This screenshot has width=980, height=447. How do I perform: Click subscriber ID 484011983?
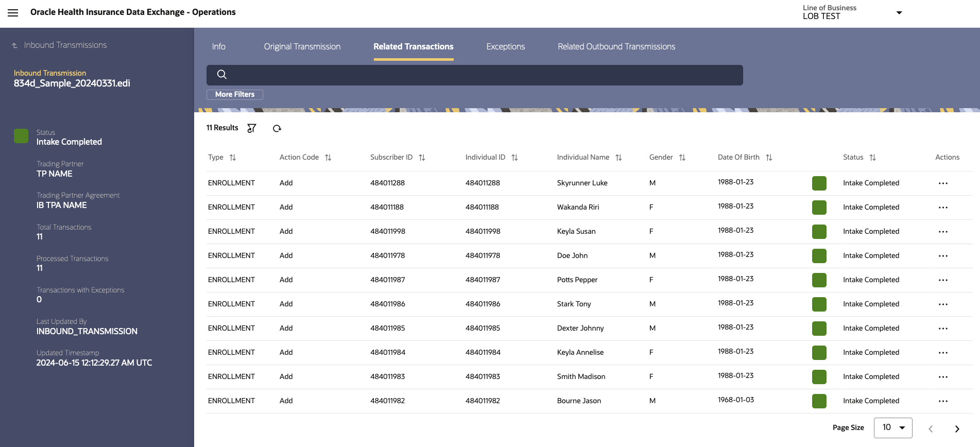(x=387, y=376)
